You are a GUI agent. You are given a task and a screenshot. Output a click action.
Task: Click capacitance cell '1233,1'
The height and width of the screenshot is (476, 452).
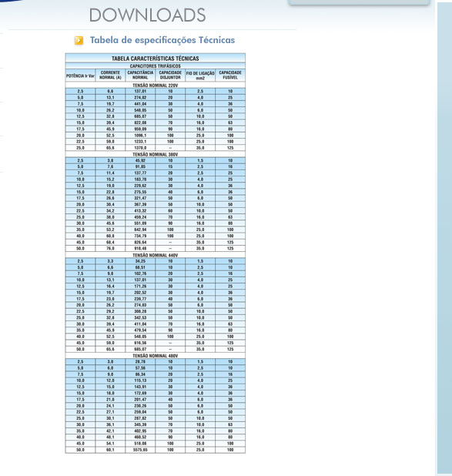pyautogui.click(x=140, y=142)
